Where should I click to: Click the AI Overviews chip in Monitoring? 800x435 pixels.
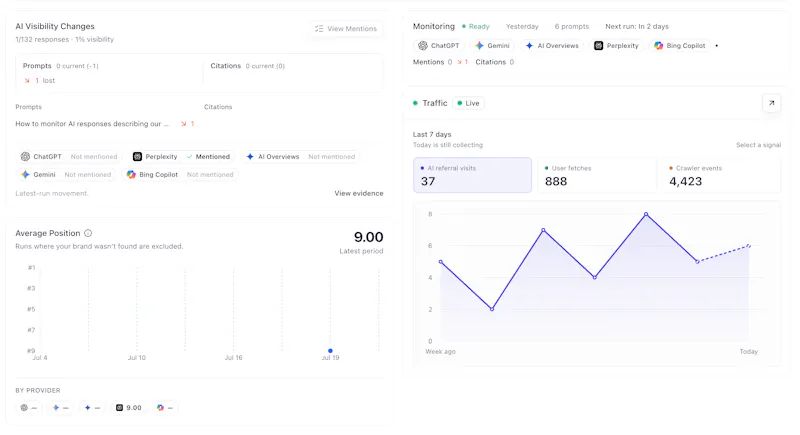(552, 45)
